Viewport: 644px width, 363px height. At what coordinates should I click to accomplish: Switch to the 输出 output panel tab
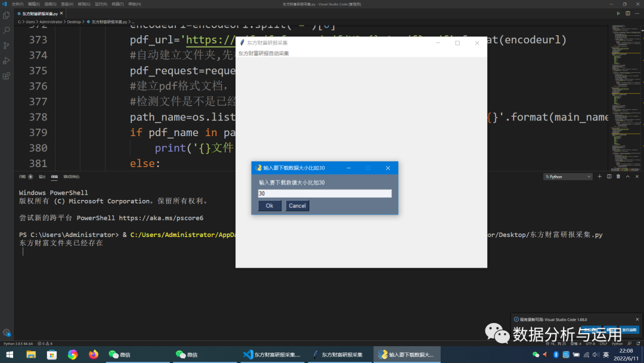(x=42, y=177)
